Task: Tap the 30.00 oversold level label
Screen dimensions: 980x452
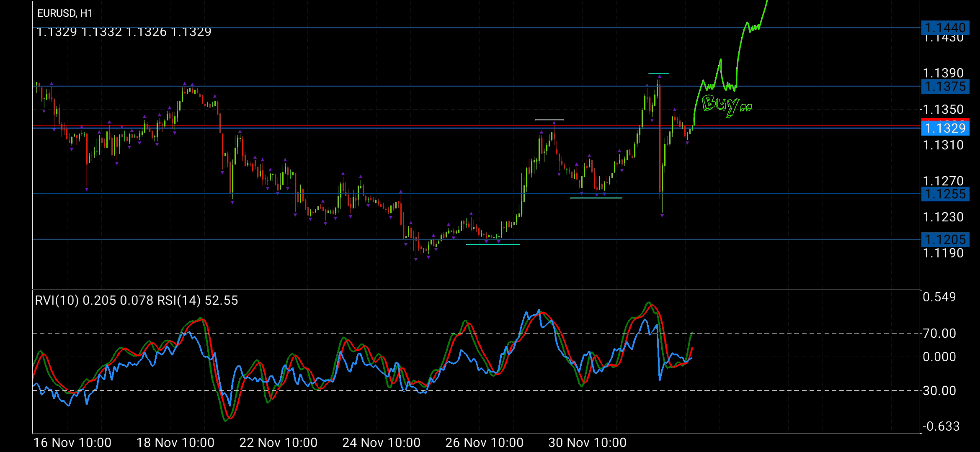Action: coord(939,391)
